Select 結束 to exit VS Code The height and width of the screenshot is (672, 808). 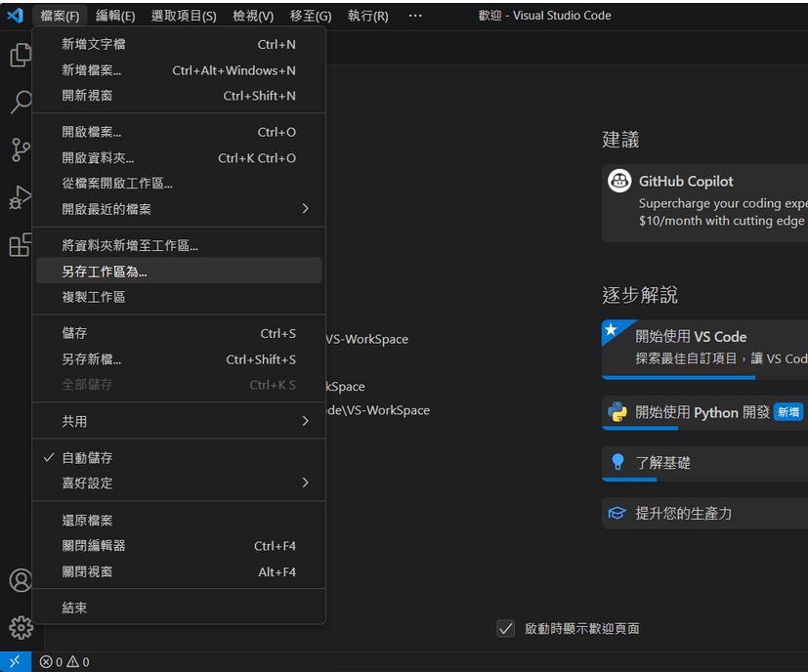179,608
